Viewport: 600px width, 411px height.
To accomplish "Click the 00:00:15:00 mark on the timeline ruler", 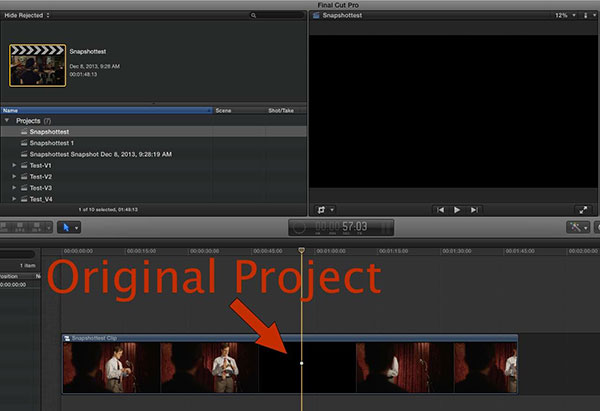I will click(141, 251).
